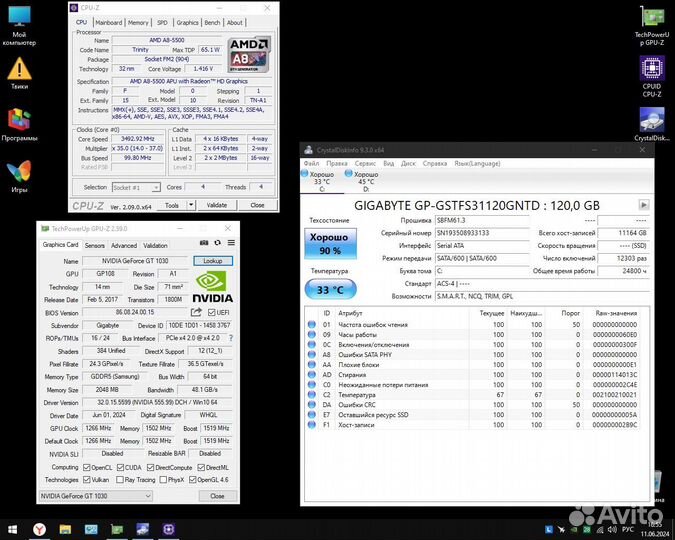Click the Validate button in CPU-Z
Viewport: 675px width, 540px height.
pos(216,205)
